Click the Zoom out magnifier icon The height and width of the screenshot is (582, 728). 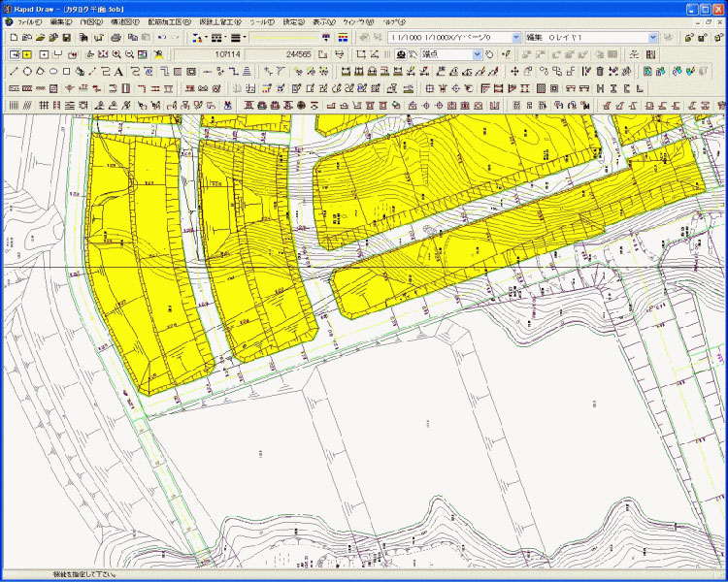tap(129, 54)
